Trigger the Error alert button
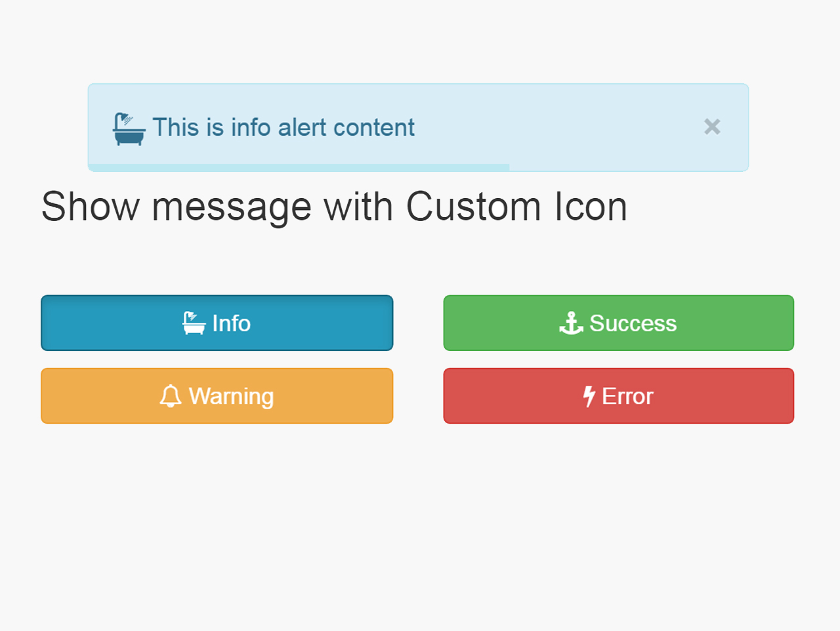The image size is (840, 631). point(618,396)
